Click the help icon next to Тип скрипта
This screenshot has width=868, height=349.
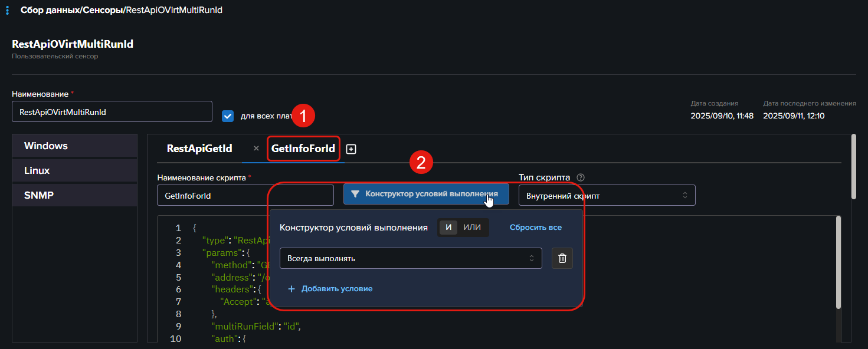click(x=581, y=177)
